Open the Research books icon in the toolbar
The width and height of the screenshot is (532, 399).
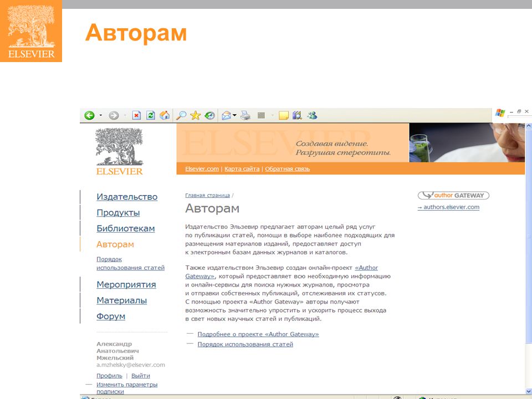[297, 115]
